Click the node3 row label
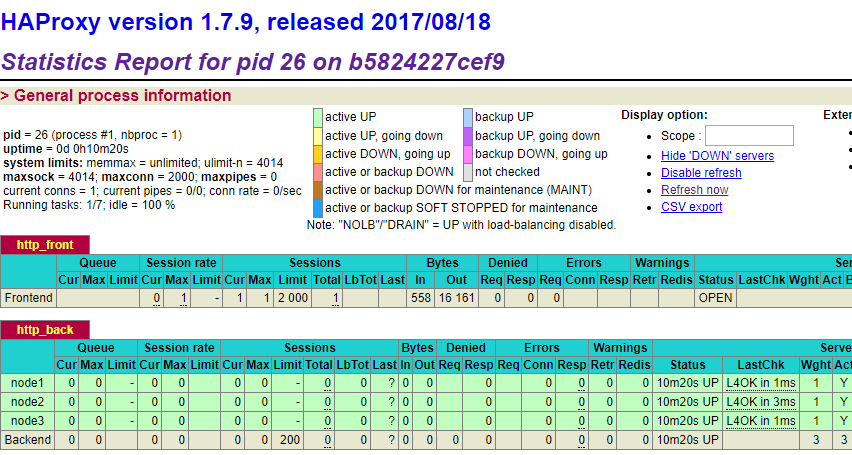 27,421
